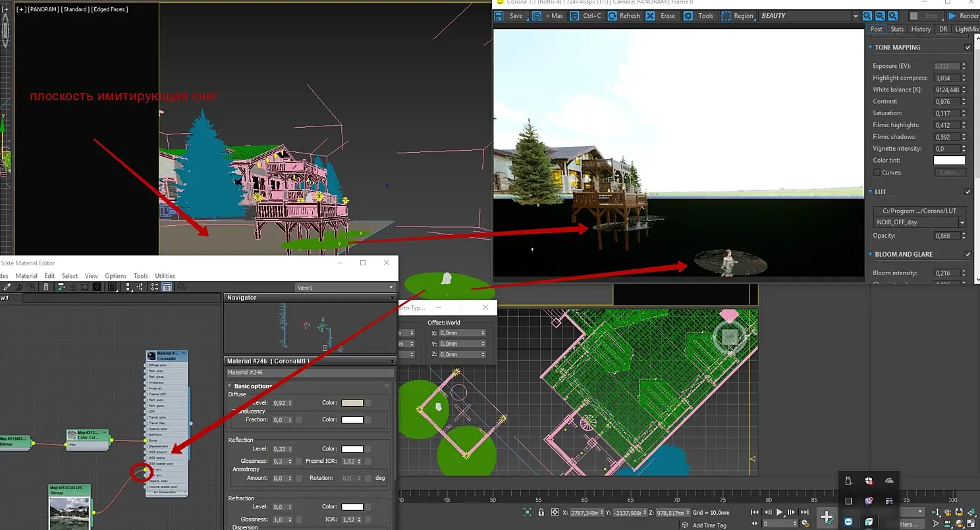Click the key mode toggle arrows icon
The image size is (980, 530).
755,524
